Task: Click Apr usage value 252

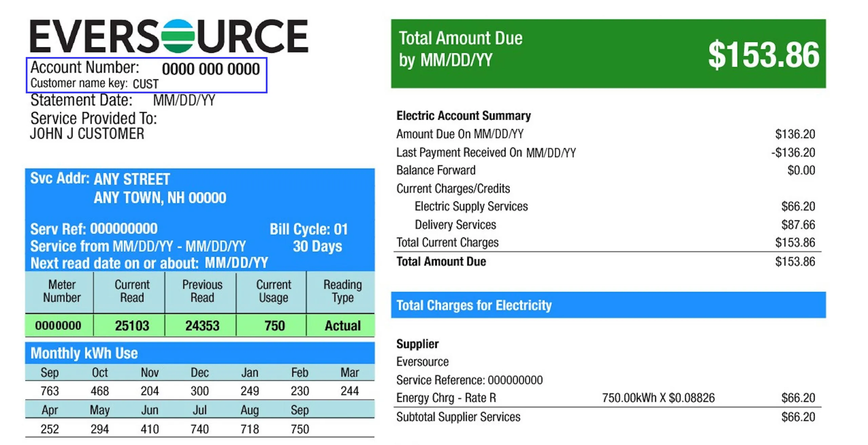Action: pos(50,429)
